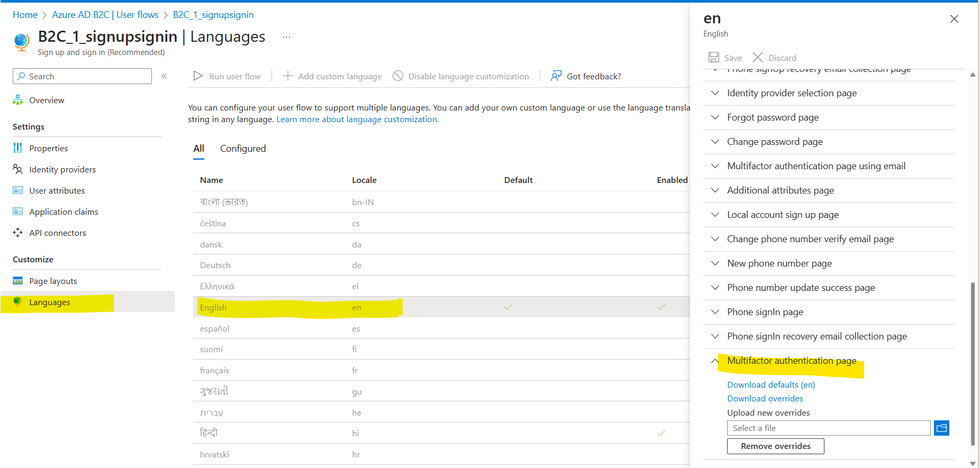Image resolution: width=980 pixels, height=468 pixels.
Task: Click the Disable language customization circle icon
Action: [398, 76]
